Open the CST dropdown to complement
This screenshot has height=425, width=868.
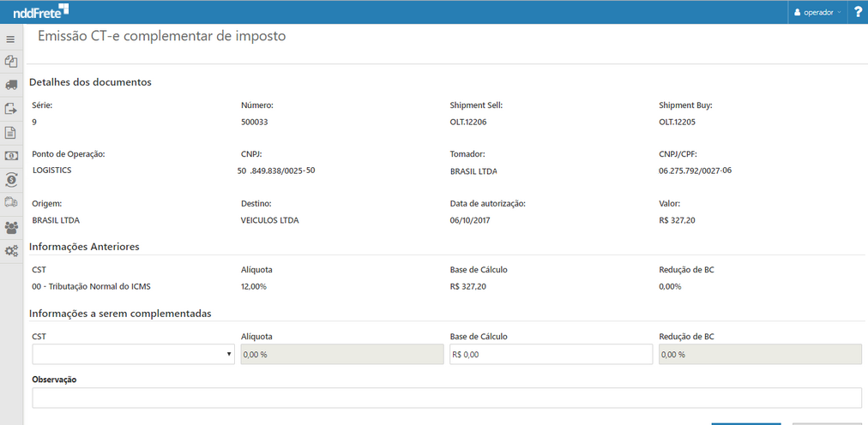tap(134, 354)
